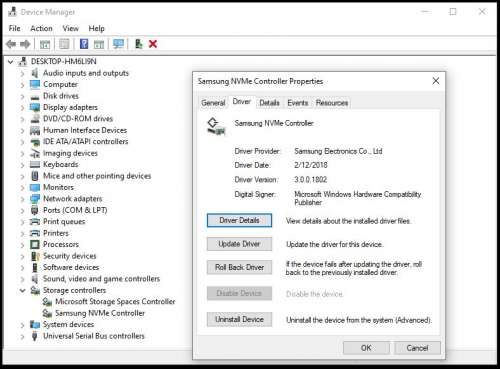500x369 pixels.
Task: Click the Keyboards category icon
Action: (x=35, y=164)
